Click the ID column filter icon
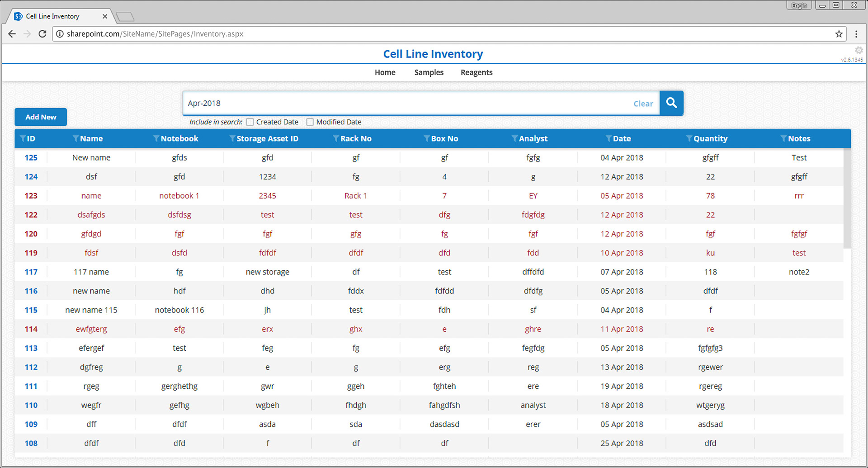The image size is (868, 468). click(23, 139)
